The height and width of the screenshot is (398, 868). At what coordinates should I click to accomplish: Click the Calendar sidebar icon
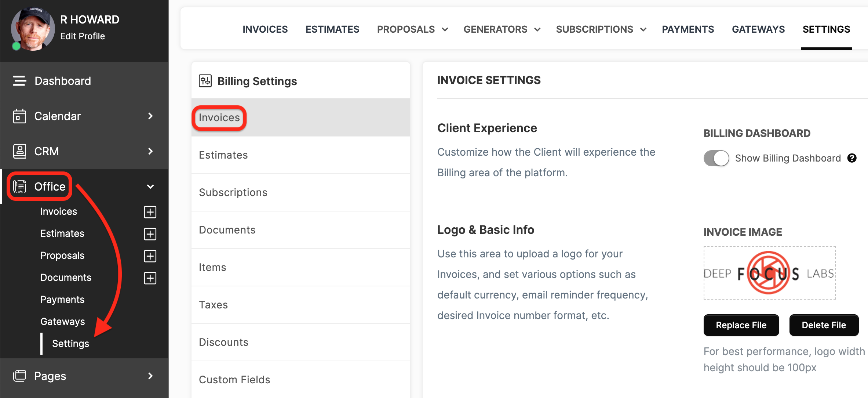19,116
